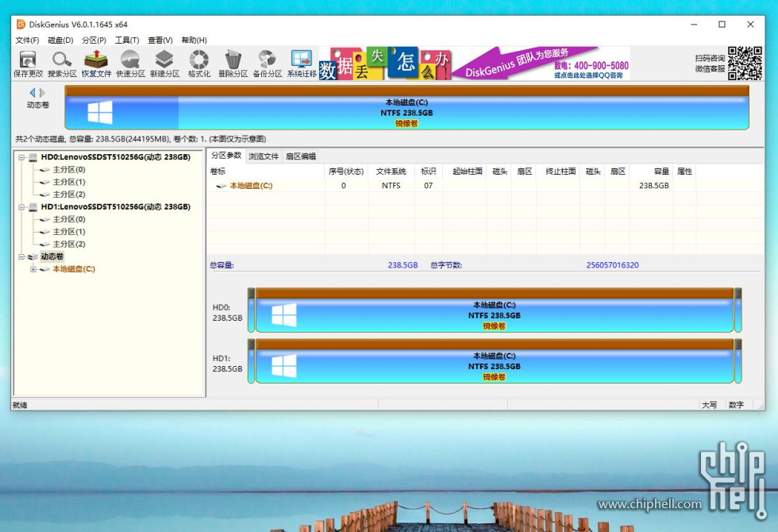
Task: Click the 卷标 column header
Action: point(267,172)
